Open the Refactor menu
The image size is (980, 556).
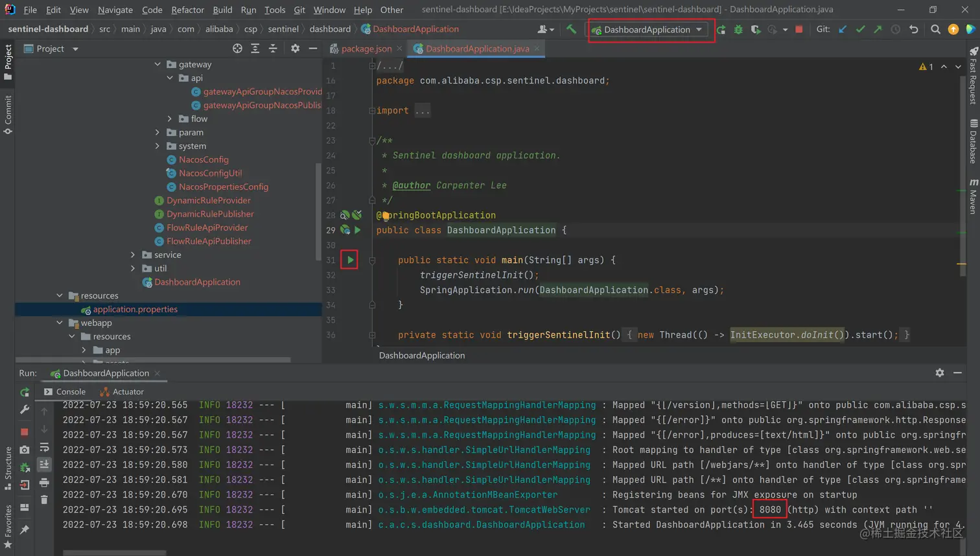(x=187, y=10)
